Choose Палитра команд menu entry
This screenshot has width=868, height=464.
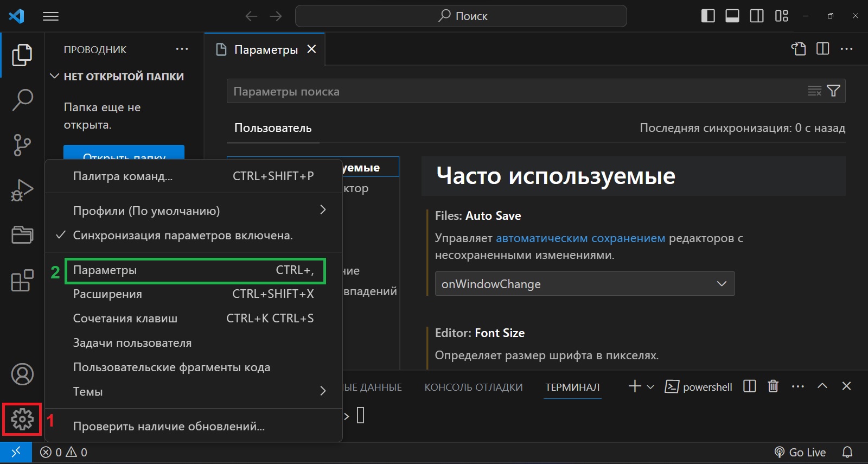click(194, 176)
